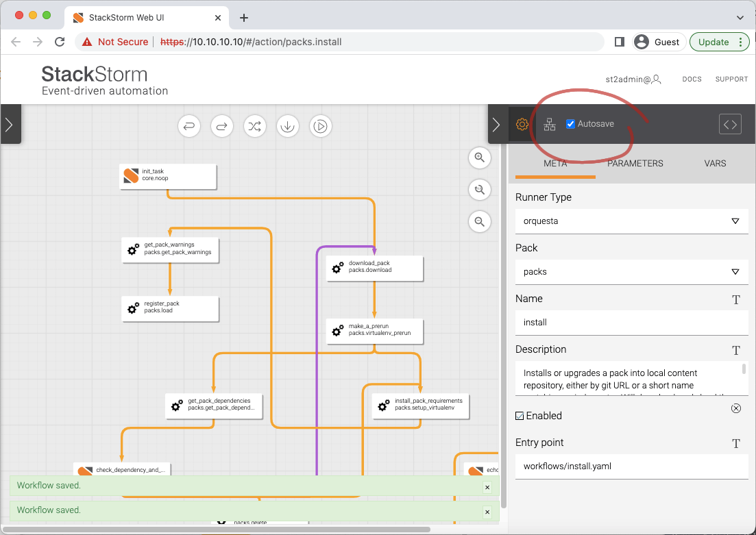Screen dimensions: 756x535
Task: Select the register_pack packs.load node
Action: pos(170,308)
